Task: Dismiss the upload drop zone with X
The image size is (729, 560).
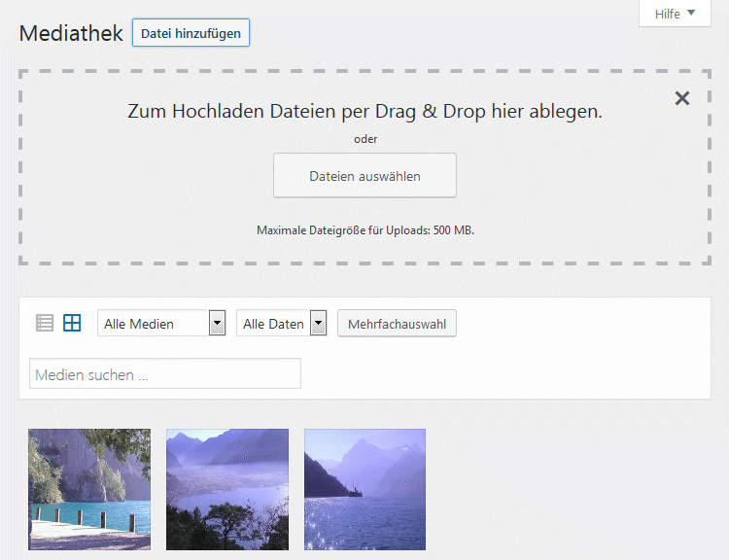Action: pyautogui.click(x=682, y=98)
